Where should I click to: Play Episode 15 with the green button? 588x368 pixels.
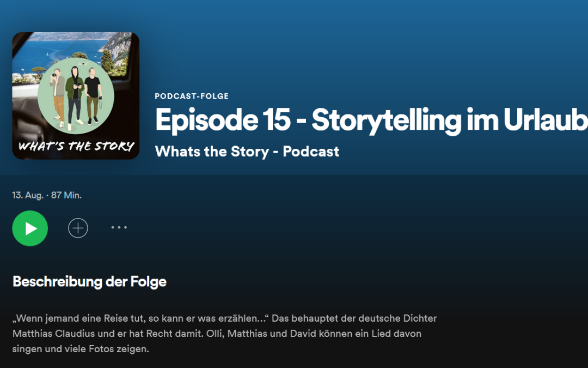[x=30, y=228]
